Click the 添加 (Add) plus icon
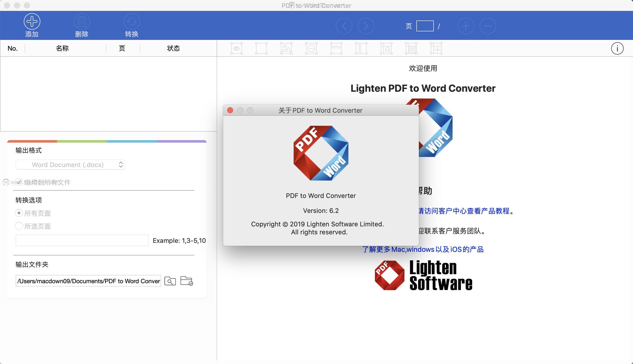The height and width of the screenshot is (364, 633). (32, 21)
